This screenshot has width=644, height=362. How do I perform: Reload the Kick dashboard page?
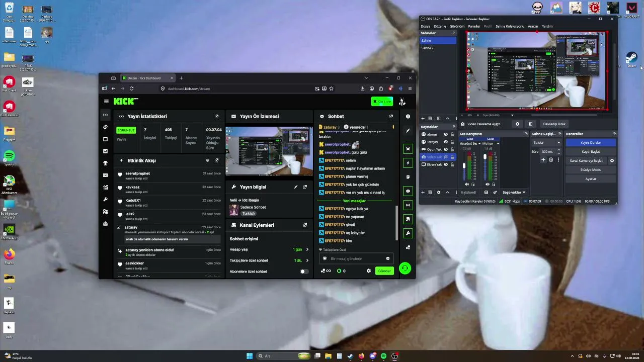(131, 88)
